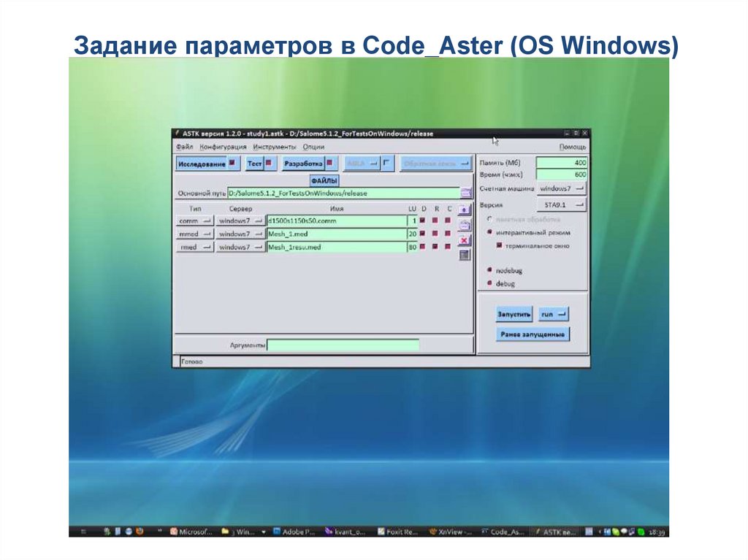
Task: Switch to the Adobe P... taskbar item
Action: click(294, 532)
